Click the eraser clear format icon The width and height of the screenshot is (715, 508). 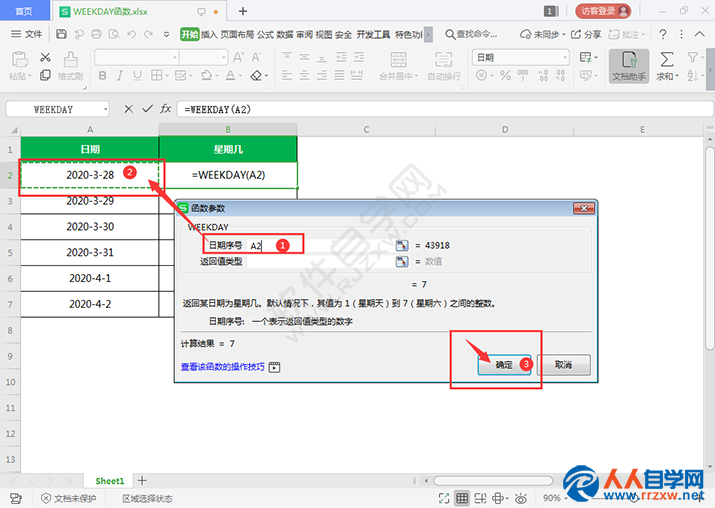pyautogui.click(x=256, y=75)
